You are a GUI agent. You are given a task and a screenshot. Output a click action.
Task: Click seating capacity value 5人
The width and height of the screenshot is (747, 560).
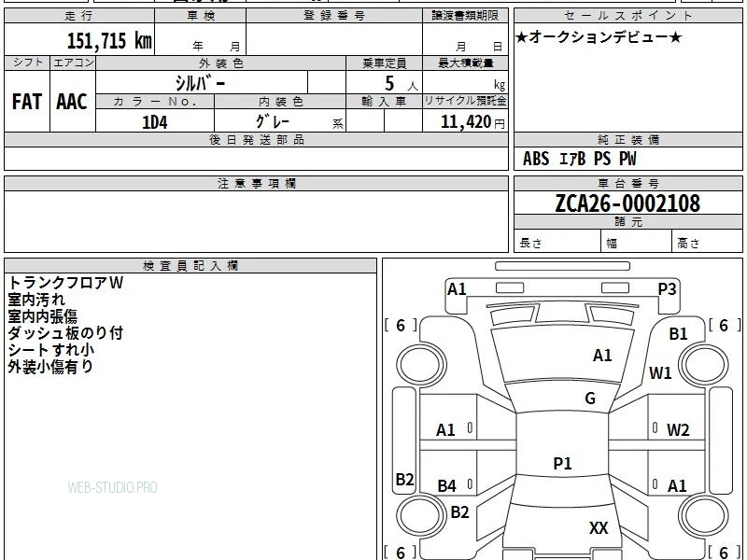402,84
